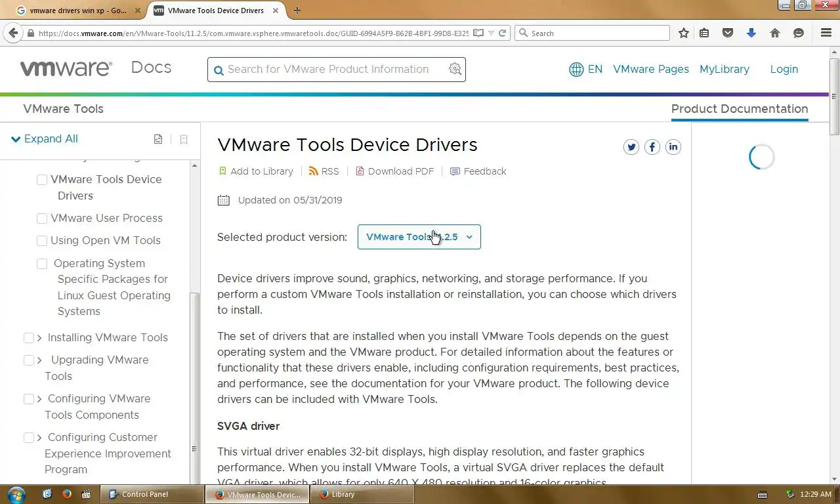Screen dimensions: 840x504
Task: Reload the current page
Action: (503, 33)
